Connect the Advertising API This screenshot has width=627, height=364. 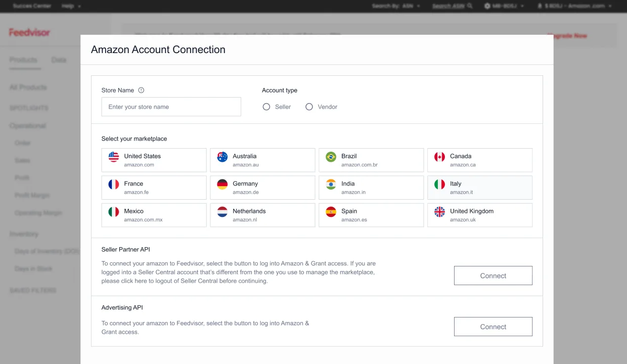[493, 327]
